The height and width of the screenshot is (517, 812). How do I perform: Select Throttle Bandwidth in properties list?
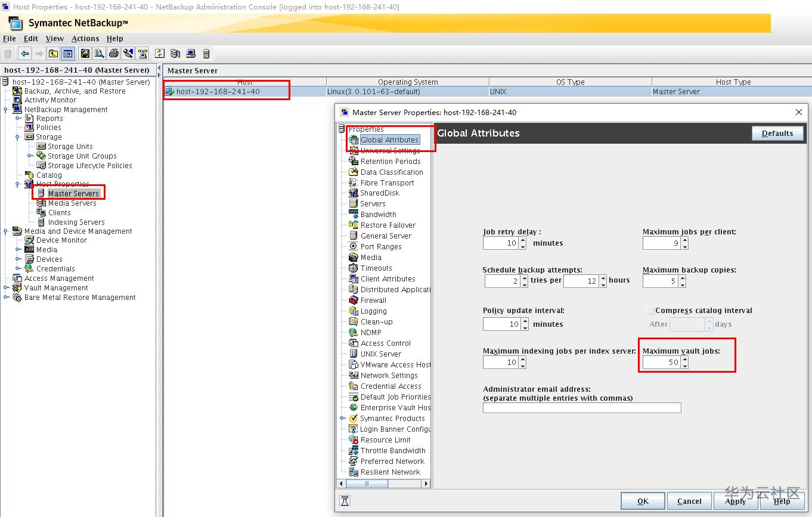(x=393, y=451)
